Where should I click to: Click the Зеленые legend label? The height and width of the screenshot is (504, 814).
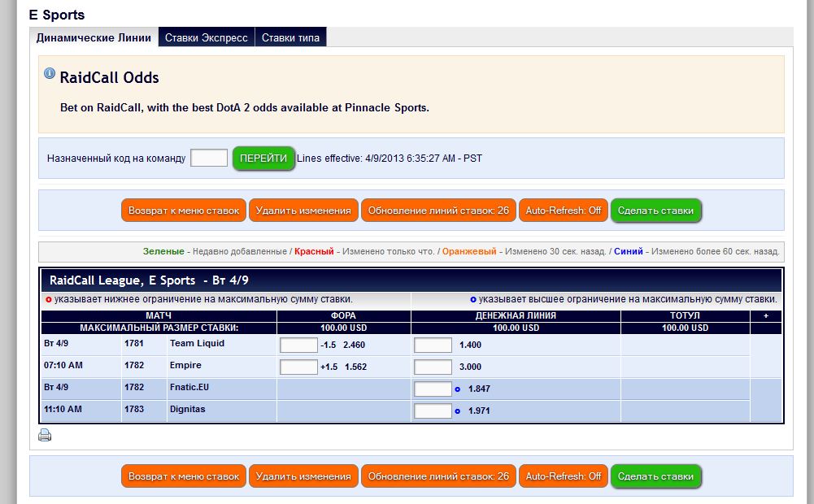point(163,251)
